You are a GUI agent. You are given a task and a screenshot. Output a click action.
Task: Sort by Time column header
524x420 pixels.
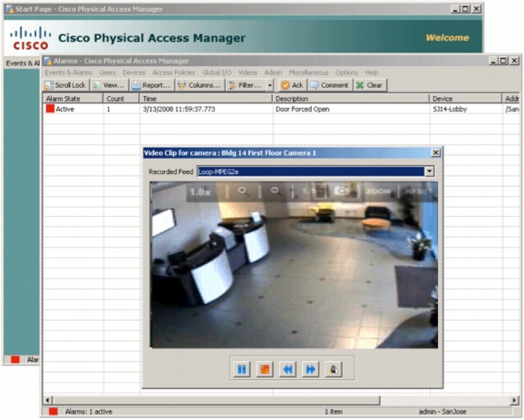[206, 99]
